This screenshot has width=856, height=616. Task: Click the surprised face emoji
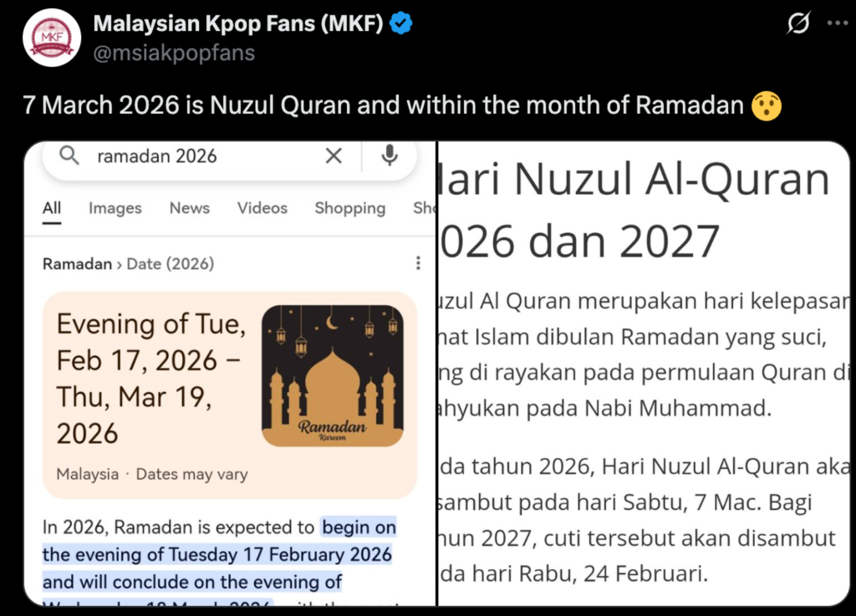(x=766, y=106)
